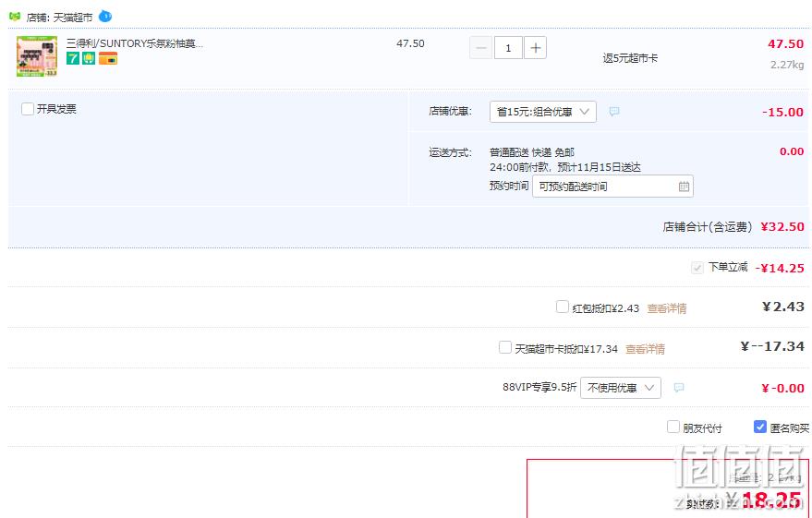Image resolution: width=812 pixels, height=518 pixels.
Task: Click the 2.27kg weight text
Action: point(787,65)
